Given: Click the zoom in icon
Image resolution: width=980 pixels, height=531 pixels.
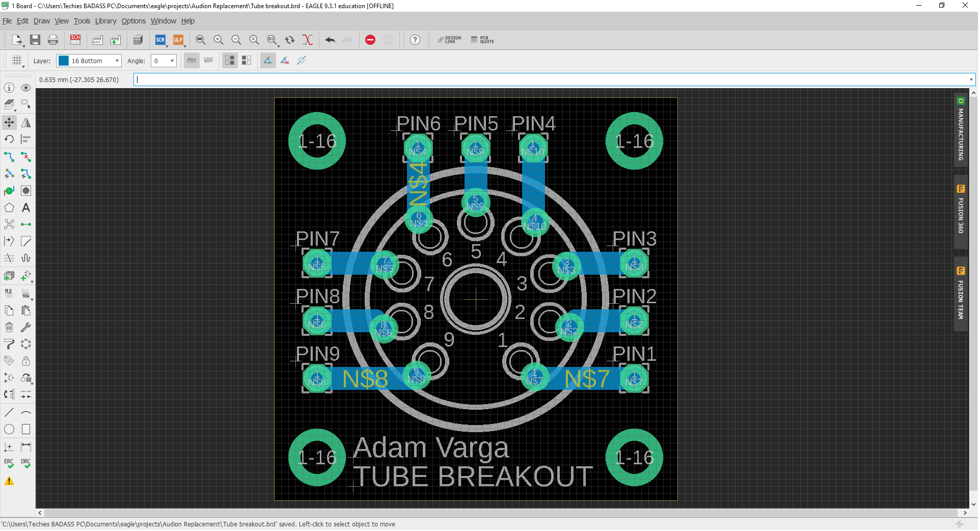Looking at the screenshot, I should click(219, 40).
